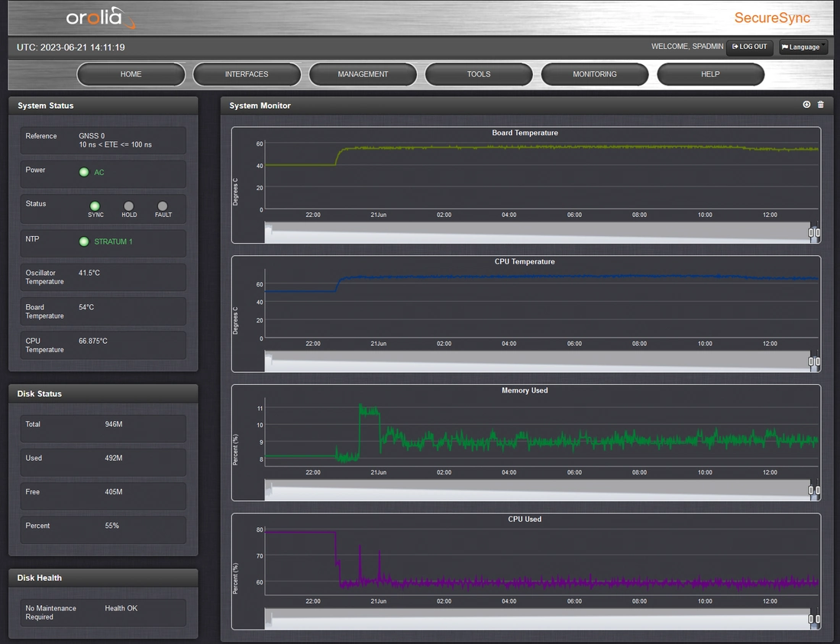Click the Oscillator Temperature value 41.5°C
This screenshot has height=644, width=840.
pos(89,273)
